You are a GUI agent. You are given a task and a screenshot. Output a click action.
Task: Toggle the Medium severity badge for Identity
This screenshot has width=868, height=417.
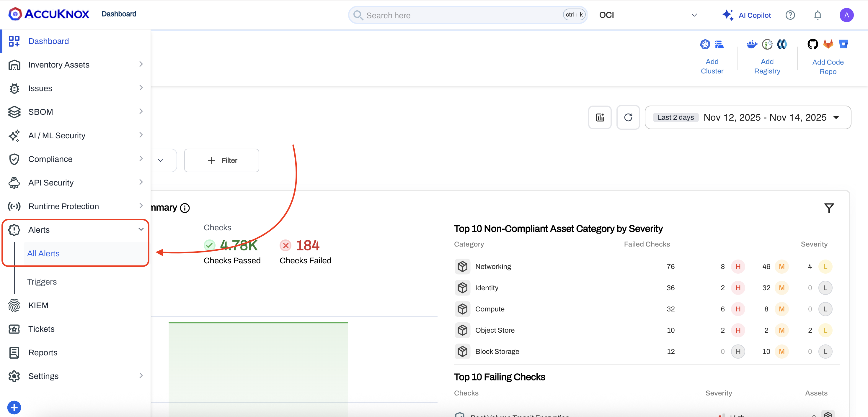coord(781,288)
